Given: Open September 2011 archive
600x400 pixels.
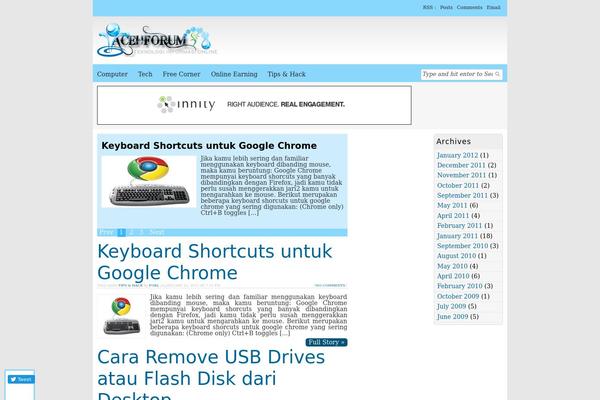Looking at the screenshot, I should tap(462, 196).
